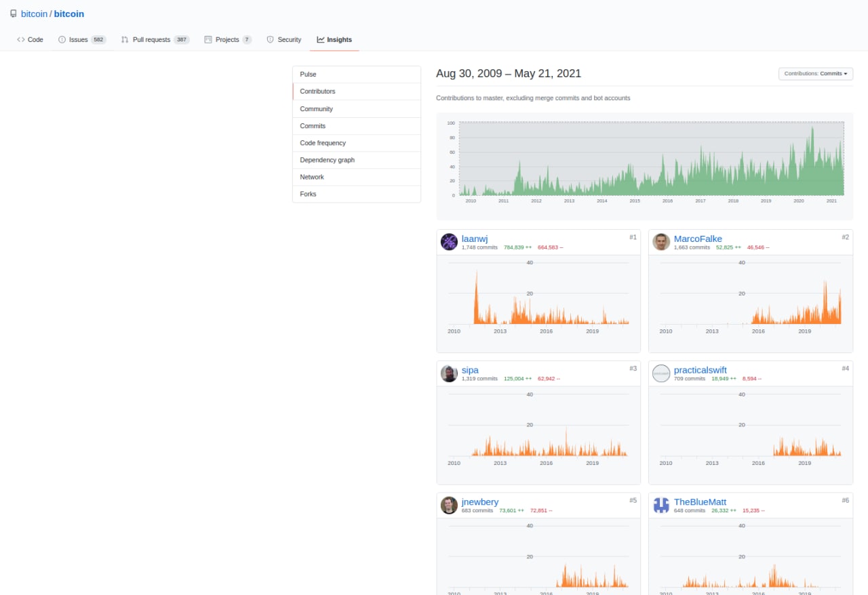The width and height of the screenshot is (868, 595).
Task: Click the 7 projects counter badge
Action: click(247, 40)
